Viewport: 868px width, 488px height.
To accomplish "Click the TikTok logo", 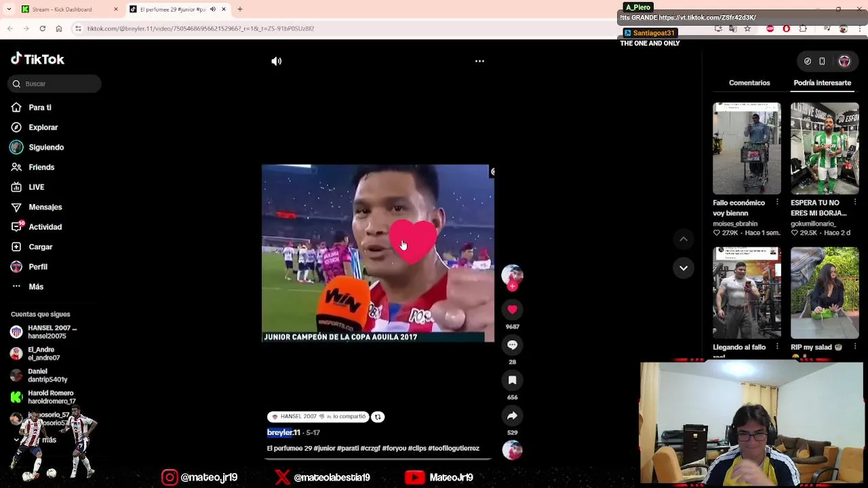I will 37,59.
